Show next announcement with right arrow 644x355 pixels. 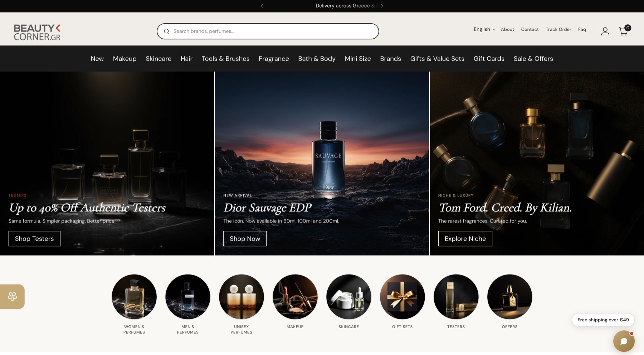point(382,6)
